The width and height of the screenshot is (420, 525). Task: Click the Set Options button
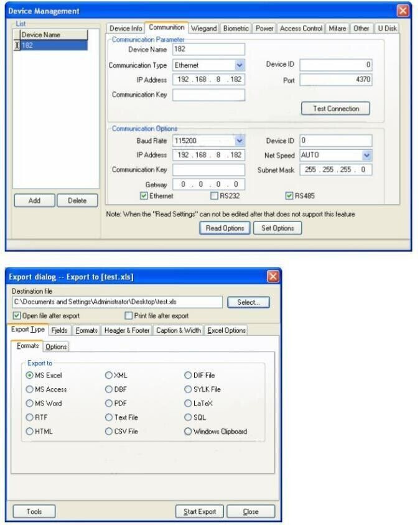pyautogui.click(x=278, y=228)
